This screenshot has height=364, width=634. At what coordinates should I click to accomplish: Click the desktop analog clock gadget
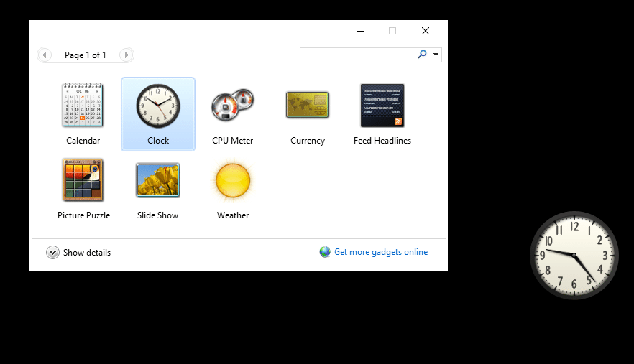coord(574,255)
